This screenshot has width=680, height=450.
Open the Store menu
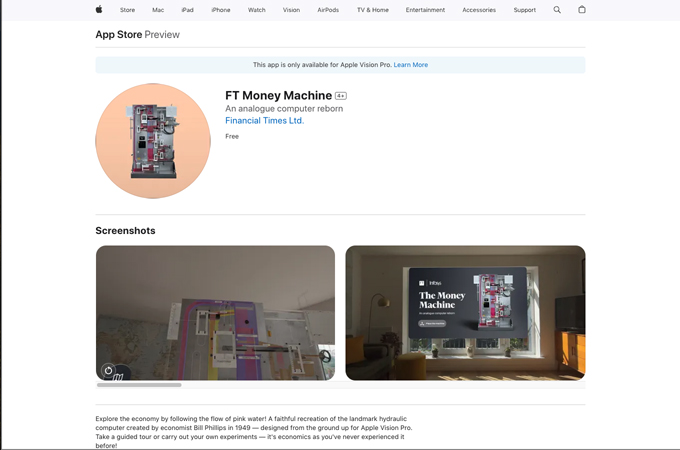coord(128,10)
